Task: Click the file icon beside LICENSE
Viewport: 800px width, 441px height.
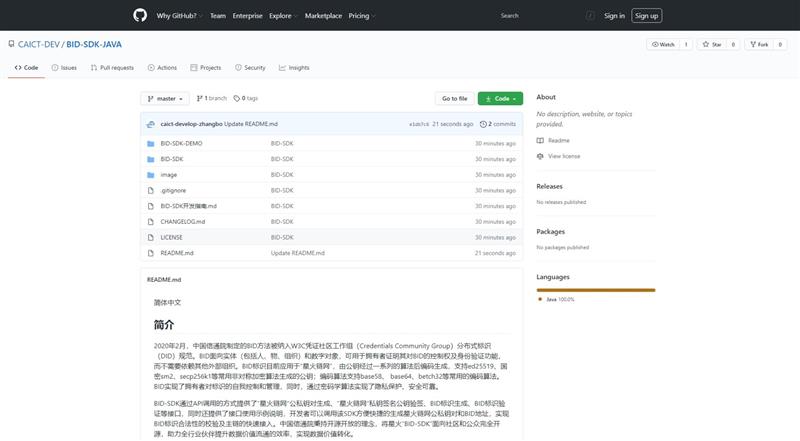Action: (151, 237)
